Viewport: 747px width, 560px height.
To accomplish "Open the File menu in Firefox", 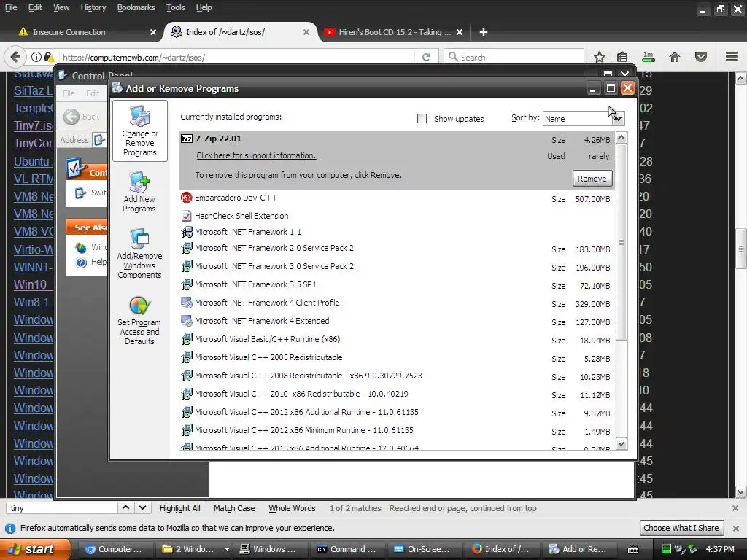I will [11, 7].
